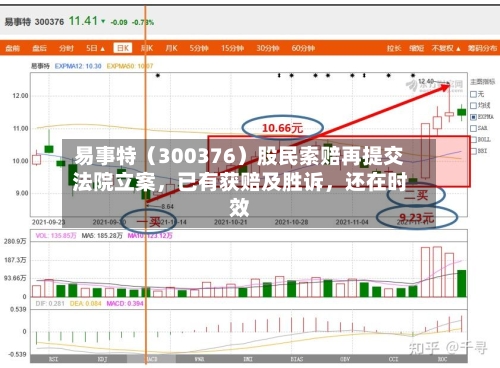Check the BOLL indicator checkbox

pyautogui.click(x=473, y=140)
